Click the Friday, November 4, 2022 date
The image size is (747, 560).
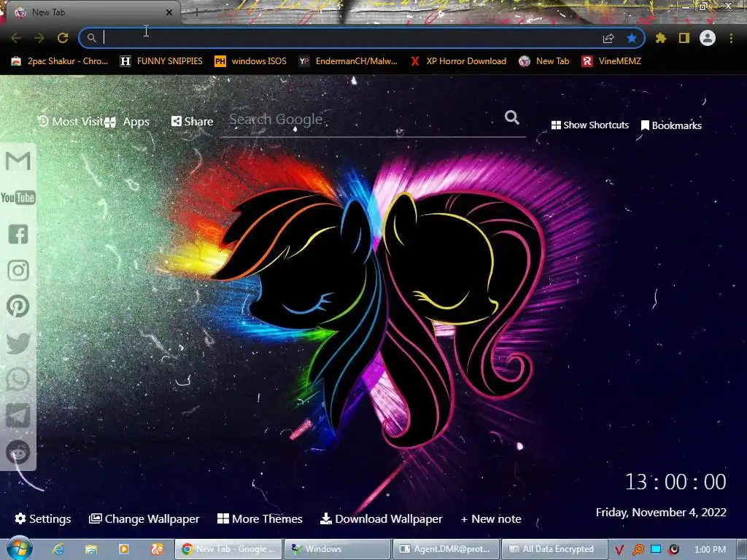[x=661, y=513]
